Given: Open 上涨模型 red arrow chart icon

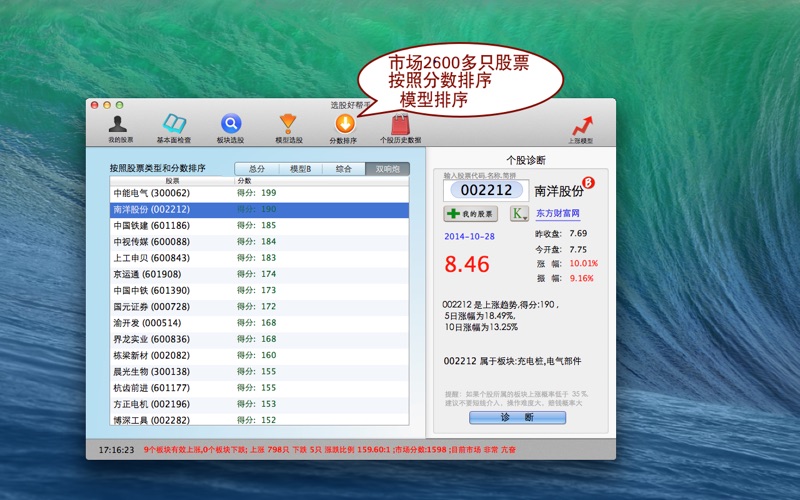Looking at the screenshot, I should [580, 125].
